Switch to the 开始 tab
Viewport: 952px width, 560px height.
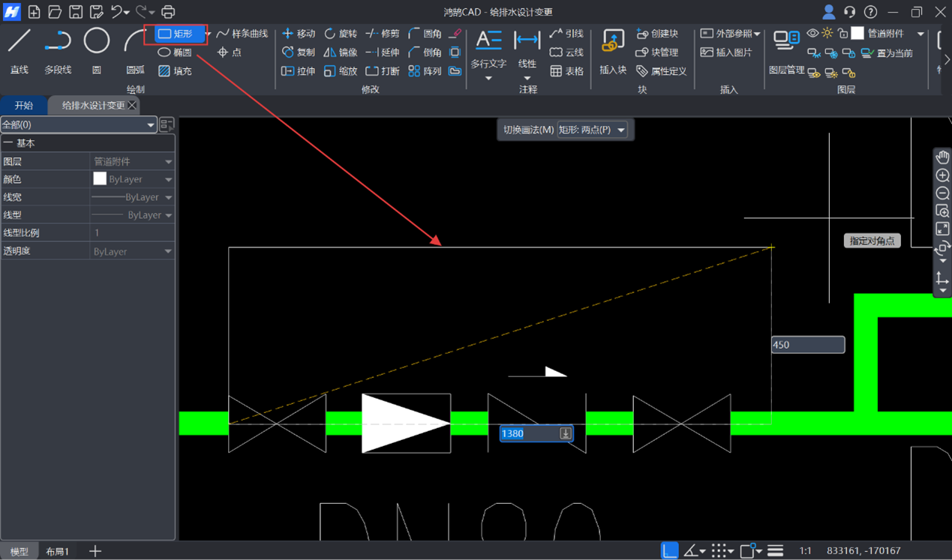coord(24,106)
